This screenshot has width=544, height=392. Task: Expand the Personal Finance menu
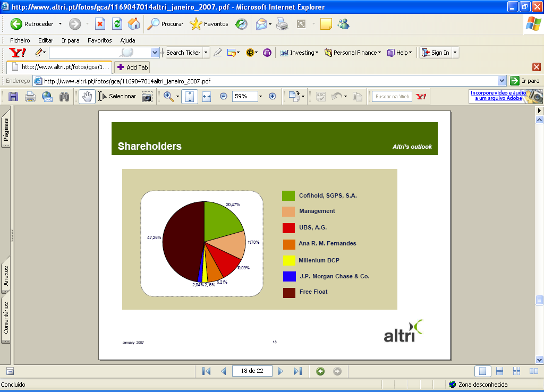[x=353, y=53]
